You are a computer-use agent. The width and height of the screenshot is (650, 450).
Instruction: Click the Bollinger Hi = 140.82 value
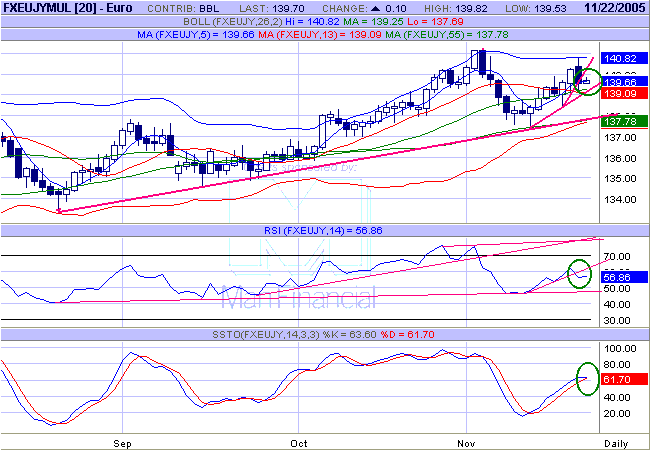click(x=311, y=22)
